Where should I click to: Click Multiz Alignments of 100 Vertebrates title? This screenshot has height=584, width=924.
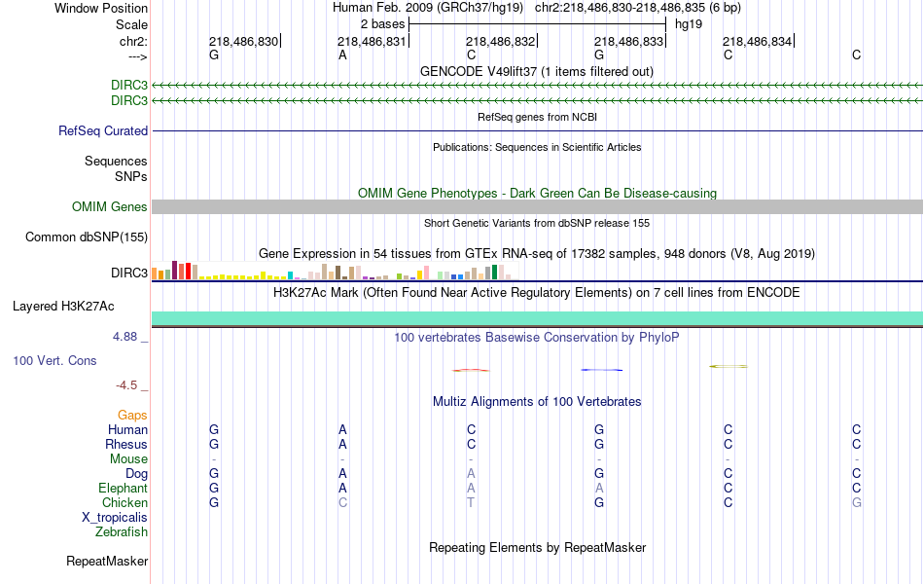coord(537,402)
